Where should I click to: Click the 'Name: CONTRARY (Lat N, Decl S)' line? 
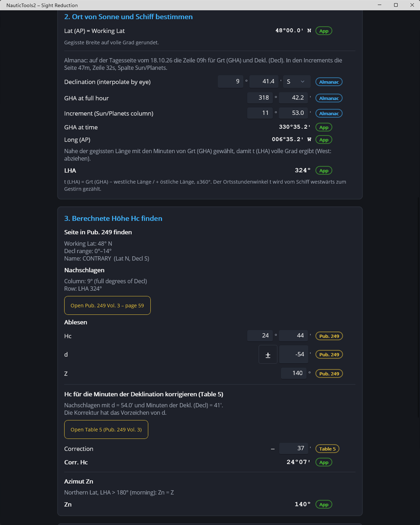tap(107, 259)
